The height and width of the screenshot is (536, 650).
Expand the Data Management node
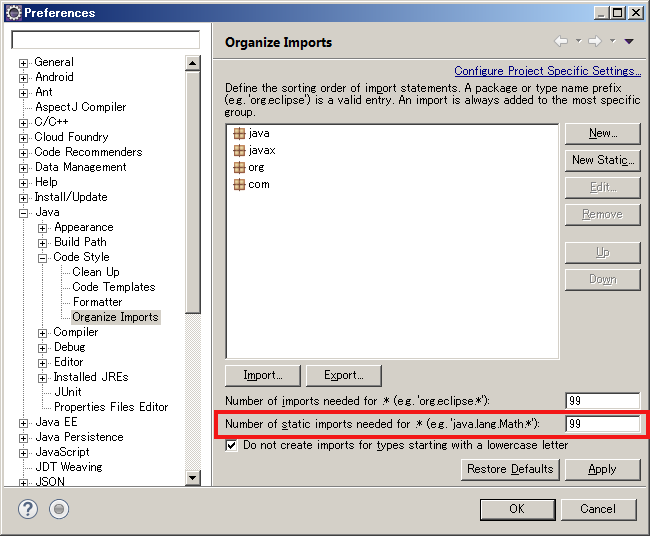(23, 168)
